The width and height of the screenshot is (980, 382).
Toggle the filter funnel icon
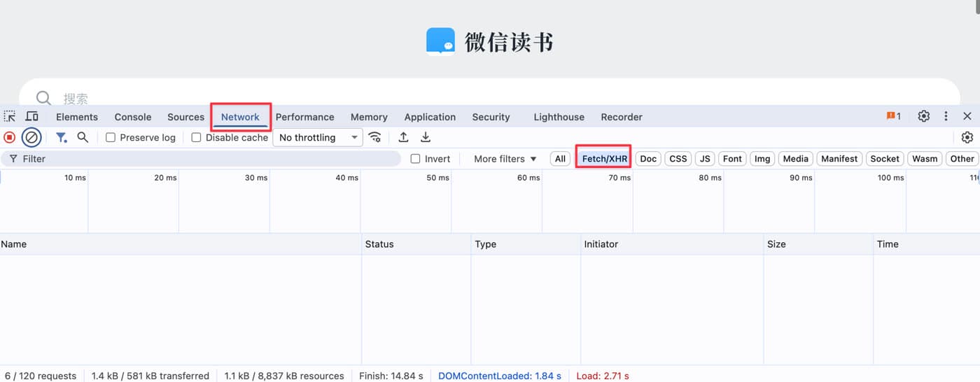pyautogui.click(x=61, y=137)
